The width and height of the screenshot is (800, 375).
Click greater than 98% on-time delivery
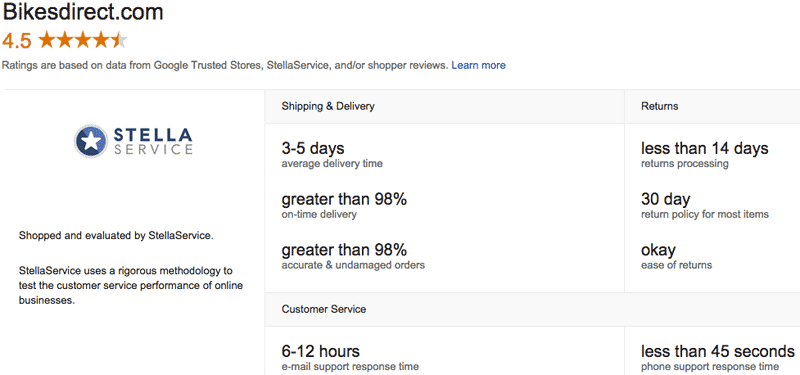[x=344, y=205]
